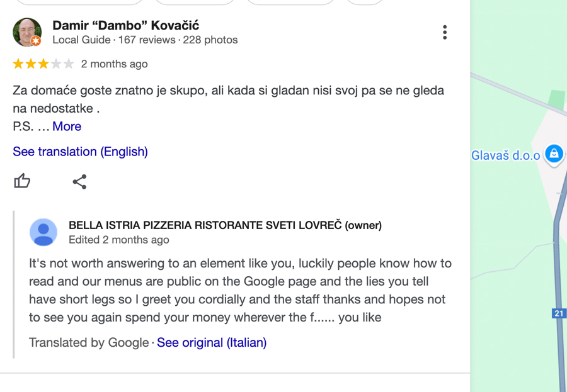Viewport: 567px width, 392px height.
Task: Open the three-dot review options menu
Action: 445,33
